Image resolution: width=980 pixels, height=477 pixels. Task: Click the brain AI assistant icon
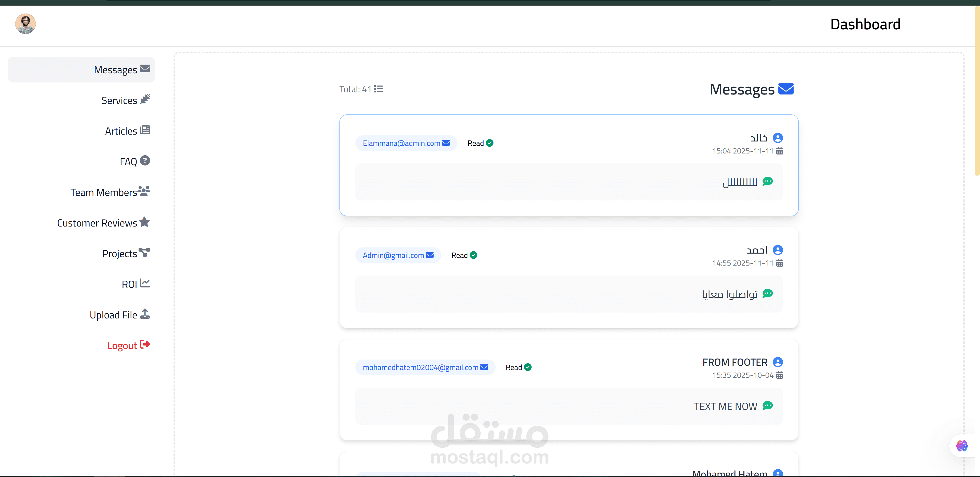(x=962, y=445)
